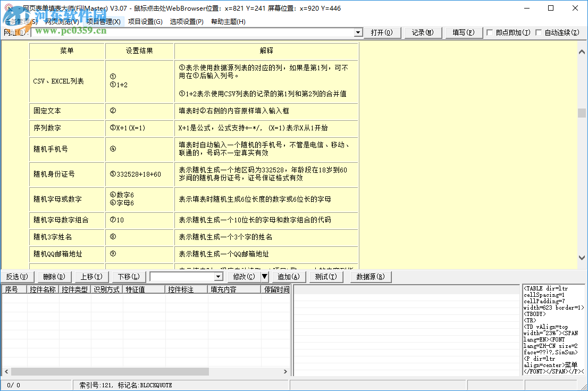The image size is (588, 391).
Task: Click the 打开(O) button to open the page
Action: 383,32
